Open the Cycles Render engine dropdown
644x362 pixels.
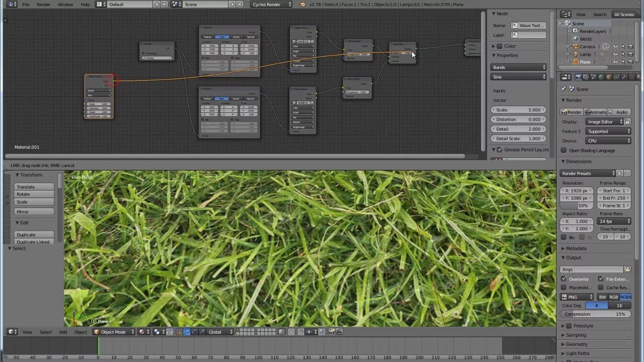click(271, 5)
